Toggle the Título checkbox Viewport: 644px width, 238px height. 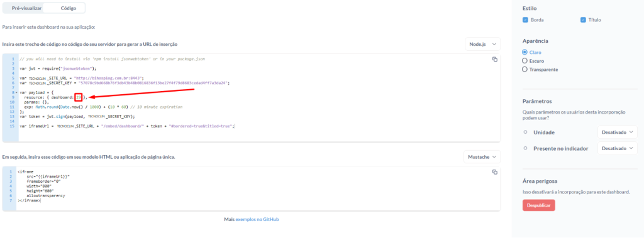[x=583, y=19]
